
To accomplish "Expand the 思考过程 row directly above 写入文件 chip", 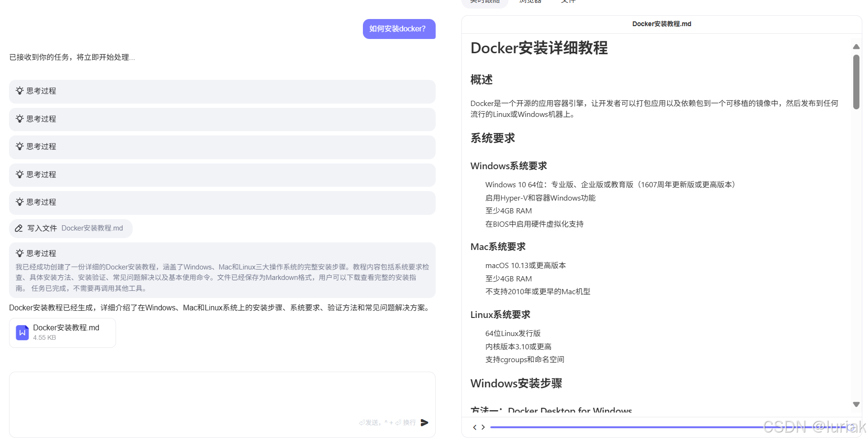I will click(x=222, y=202).
